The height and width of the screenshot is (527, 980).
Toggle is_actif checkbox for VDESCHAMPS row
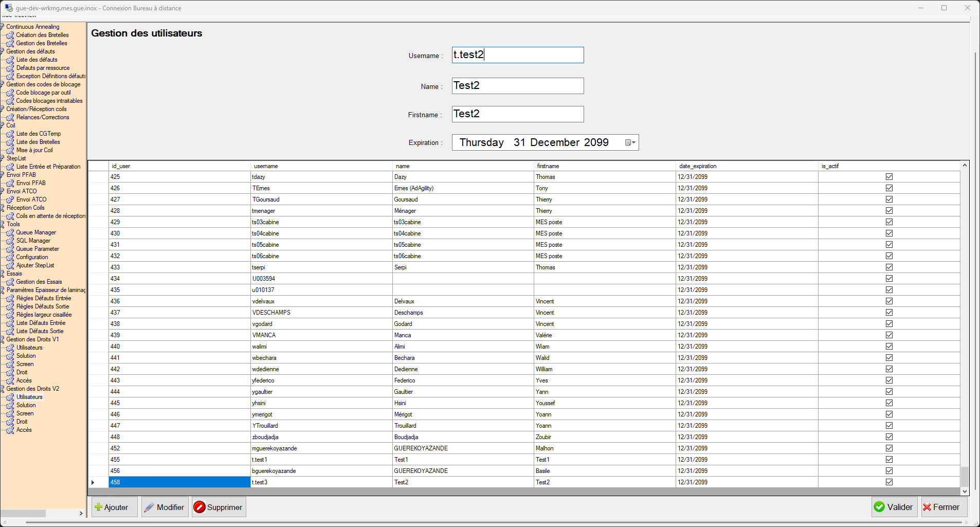point(889,313)
